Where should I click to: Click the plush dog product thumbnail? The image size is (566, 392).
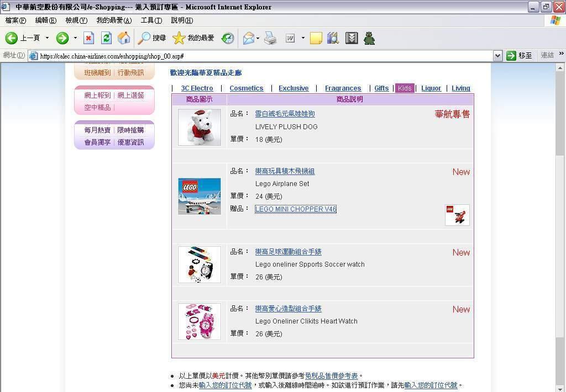[x=200, y=128]
